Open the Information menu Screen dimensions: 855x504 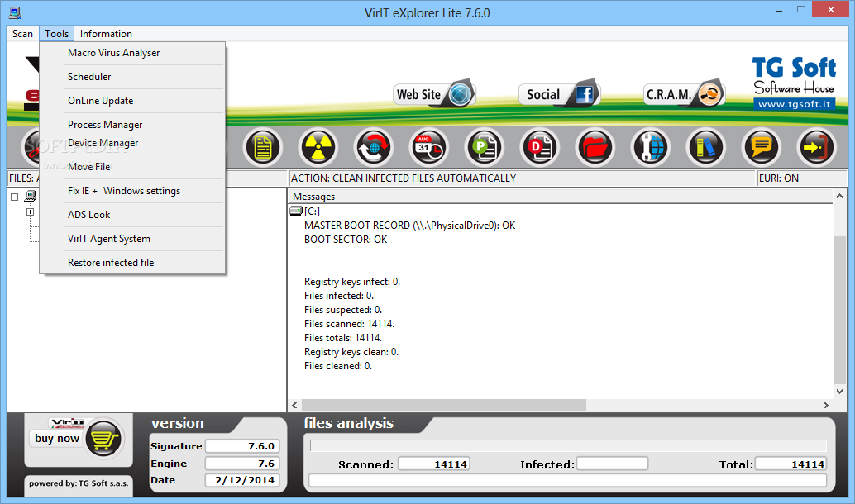click(x=106, y=34)
